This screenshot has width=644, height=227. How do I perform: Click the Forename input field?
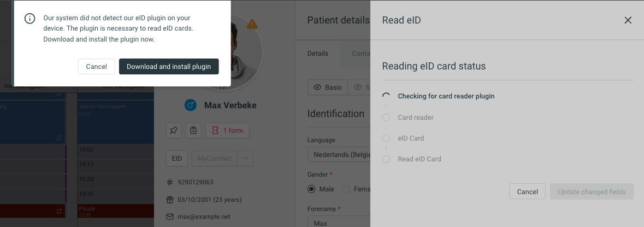click(339, 222)
